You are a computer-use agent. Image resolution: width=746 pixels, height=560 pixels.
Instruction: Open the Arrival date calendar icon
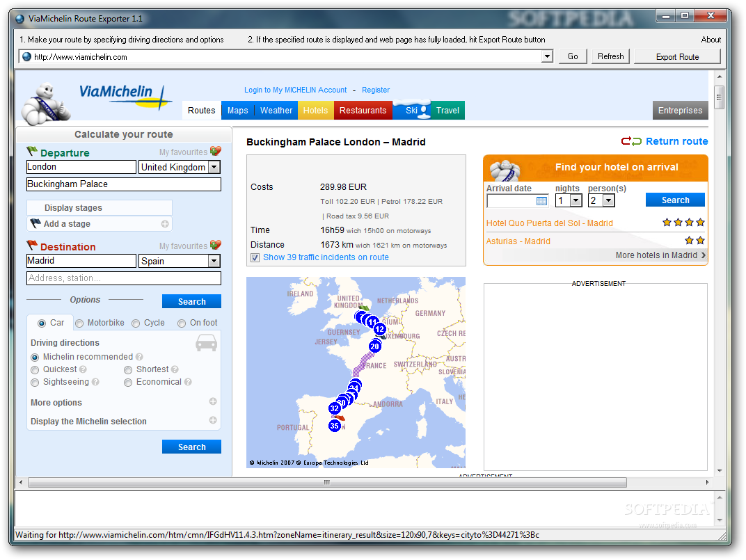tap(541, 201)
